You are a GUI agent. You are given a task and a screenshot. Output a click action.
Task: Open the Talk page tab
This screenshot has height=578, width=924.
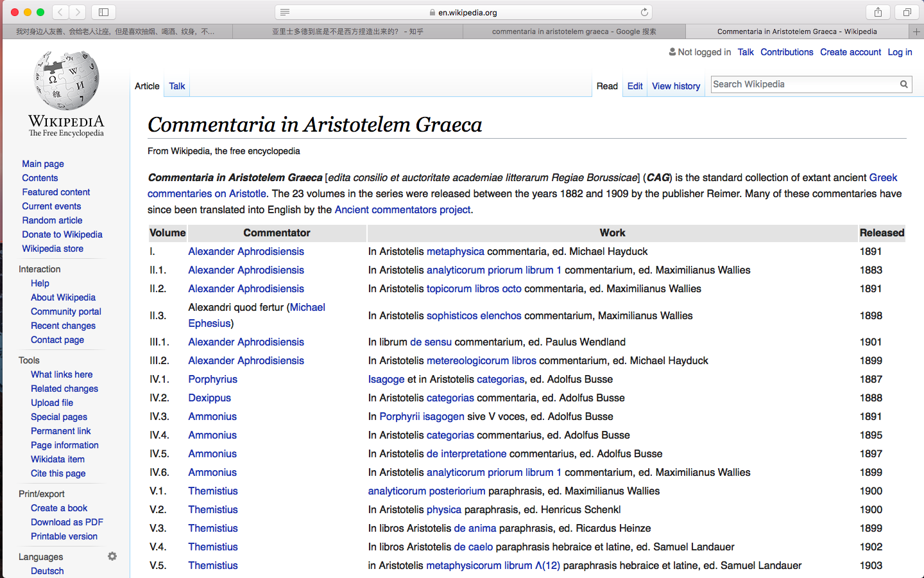tap(177, 86)
